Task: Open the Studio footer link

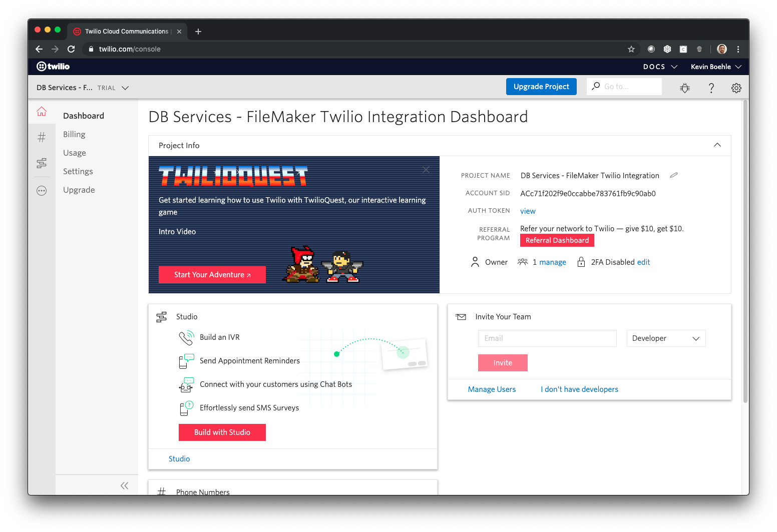Action: (x=179, y=459)
